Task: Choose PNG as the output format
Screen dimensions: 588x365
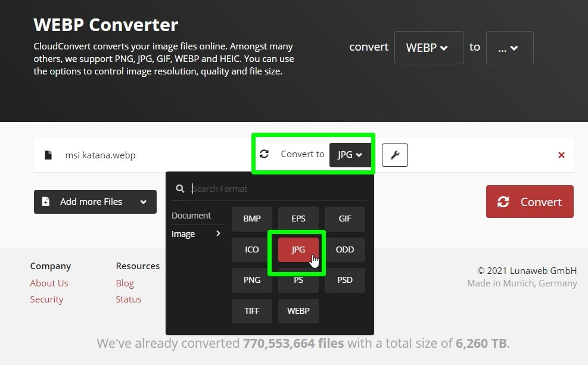Action: pos(251,280)
